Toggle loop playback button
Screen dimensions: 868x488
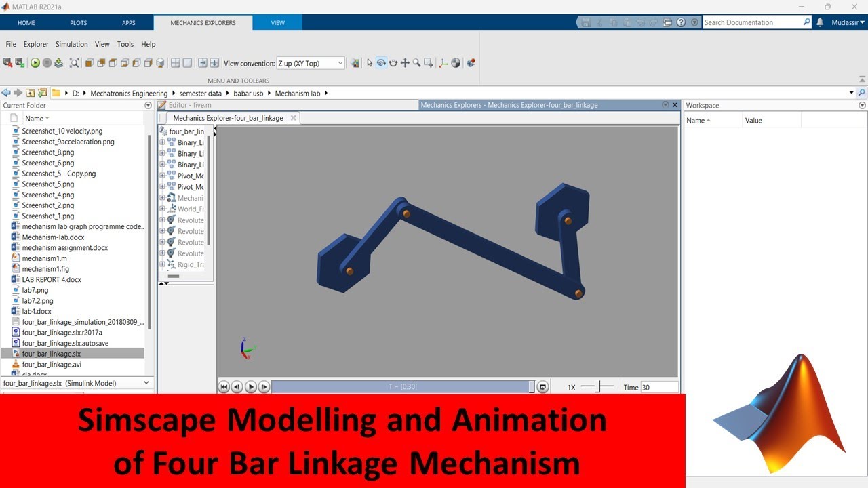(x=542, y=387)
